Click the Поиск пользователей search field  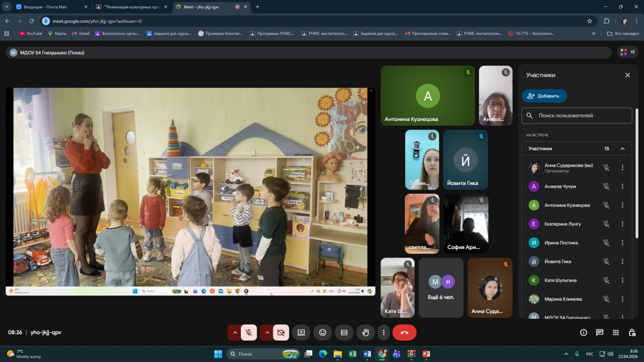click(x=577, y=115)
